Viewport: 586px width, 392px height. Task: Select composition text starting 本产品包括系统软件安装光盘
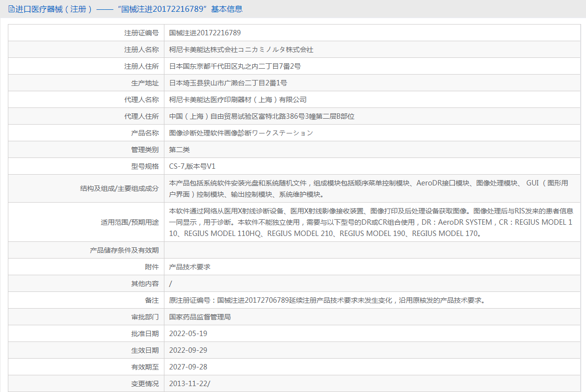coord(369,189)
